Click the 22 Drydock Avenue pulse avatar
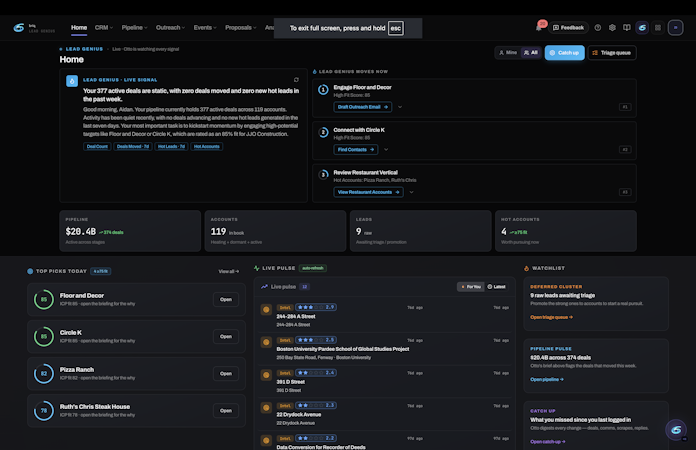Image resolution: width=696 pixels, height=450 pixels. tap(266, 408)
